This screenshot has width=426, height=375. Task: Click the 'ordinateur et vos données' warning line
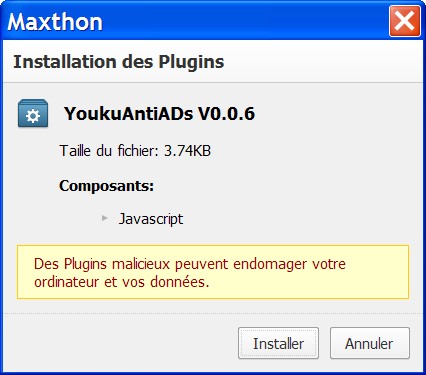(121, 282)
